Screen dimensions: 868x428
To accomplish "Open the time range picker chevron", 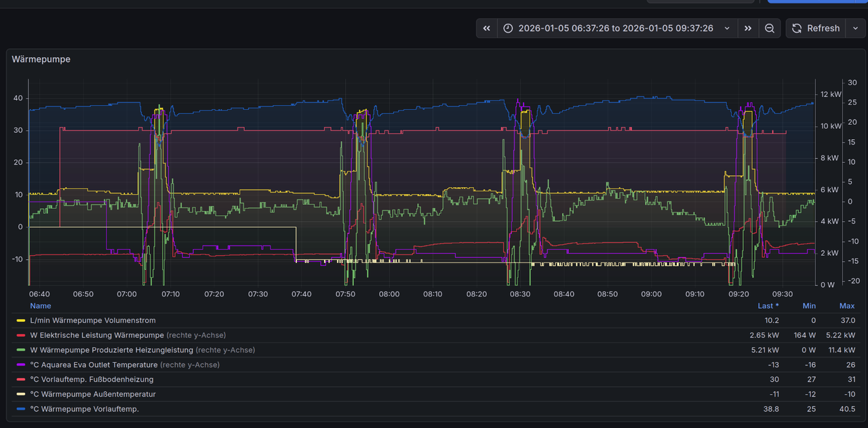I will tap(727, 28).
